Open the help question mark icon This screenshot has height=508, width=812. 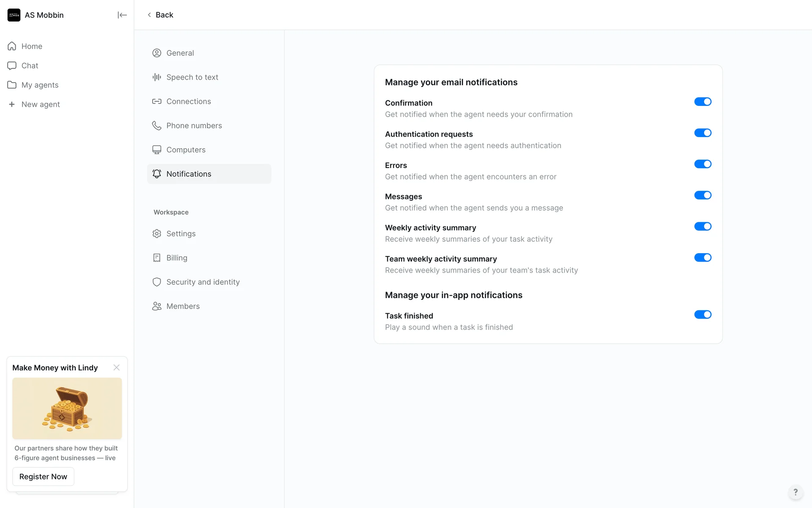pyautogui.click(x=795, y=492)
